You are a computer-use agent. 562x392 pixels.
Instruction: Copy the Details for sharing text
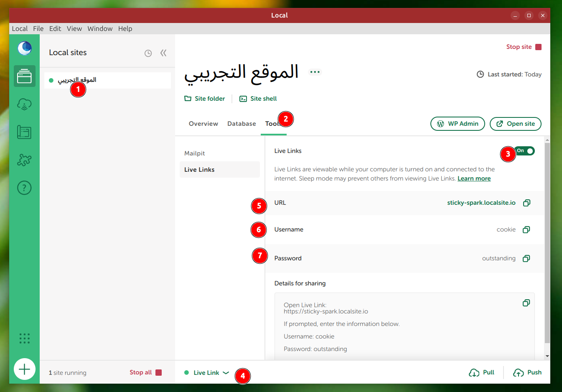tap(526, 303)
